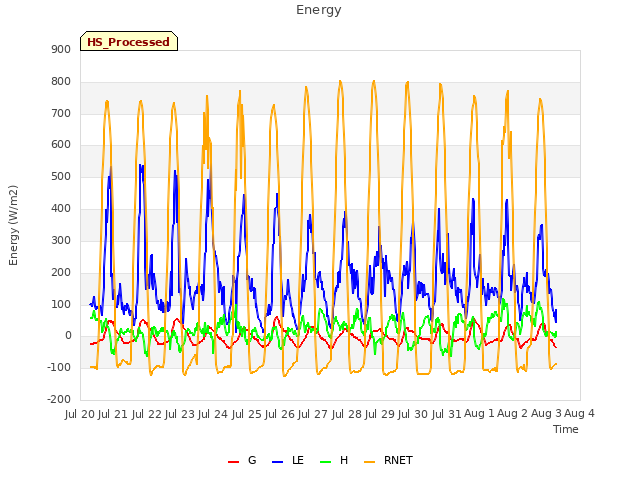Image resolution: width=640 pixels, height=480 pixels.
Task: Click the Jul 30 x-axis date
Action: point(413,414)
